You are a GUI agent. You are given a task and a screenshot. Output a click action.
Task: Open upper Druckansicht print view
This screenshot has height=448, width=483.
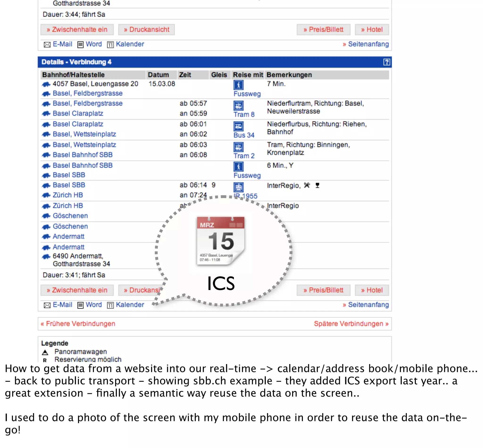pyautogui.click(x=146, y=29)
